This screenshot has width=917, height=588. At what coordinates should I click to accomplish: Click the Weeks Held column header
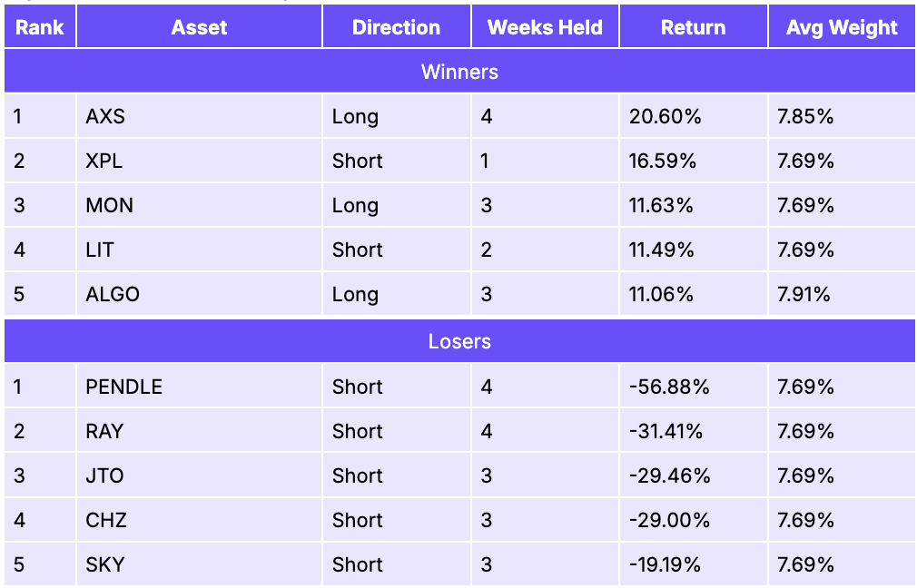(x=545, y=27)
